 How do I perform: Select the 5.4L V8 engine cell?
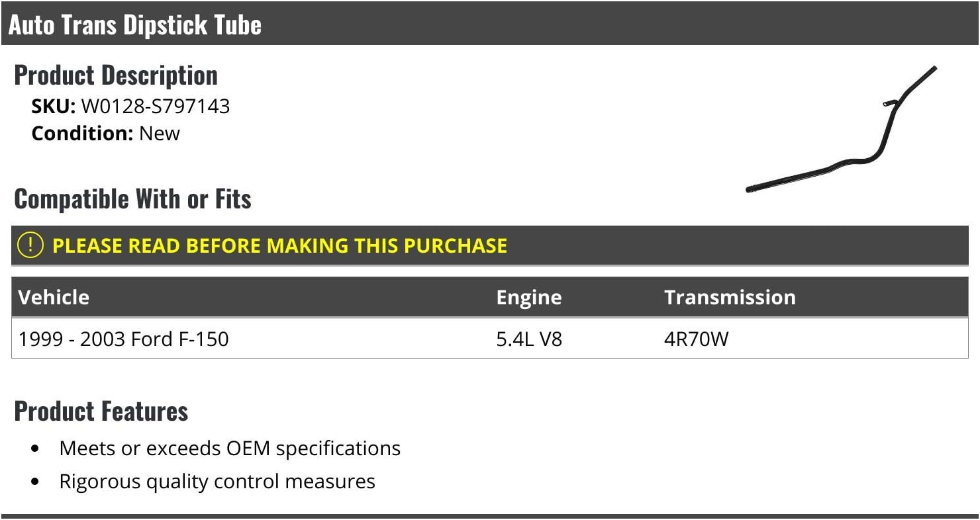[x=529, y=339]
